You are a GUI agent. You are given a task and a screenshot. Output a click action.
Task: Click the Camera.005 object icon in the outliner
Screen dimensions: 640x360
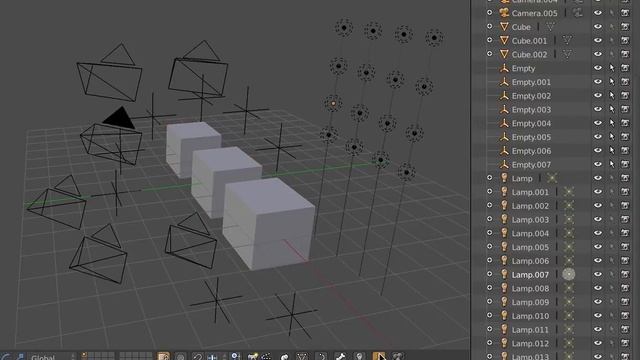pyautogui.click(x=504, y=13)
